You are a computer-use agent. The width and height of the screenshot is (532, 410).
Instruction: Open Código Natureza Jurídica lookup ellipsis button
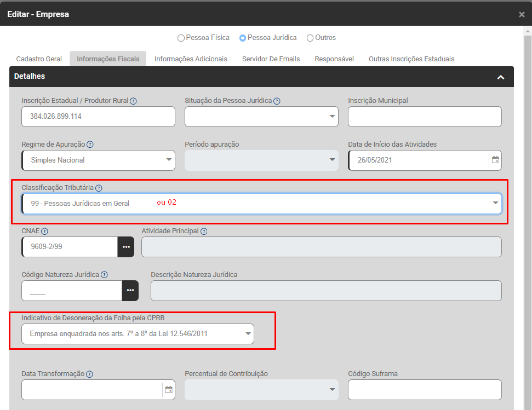[x=130, y=290]
